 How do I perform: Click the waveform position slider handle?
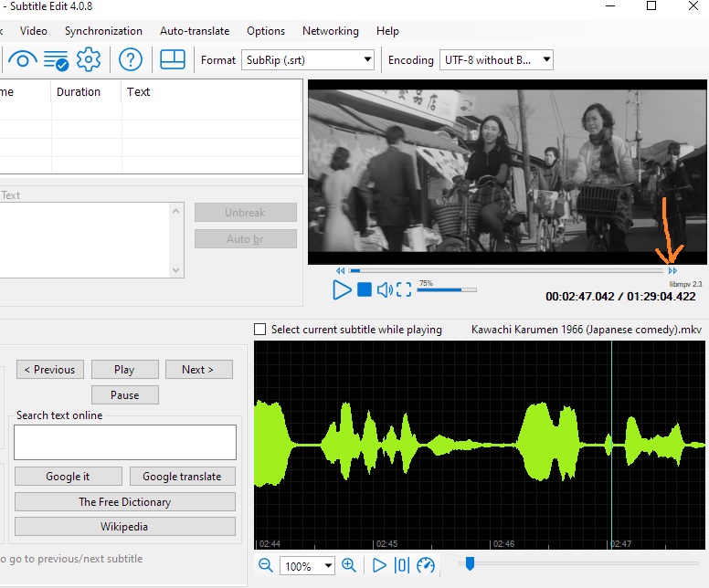pyautogui.click(x=470, y=563)
